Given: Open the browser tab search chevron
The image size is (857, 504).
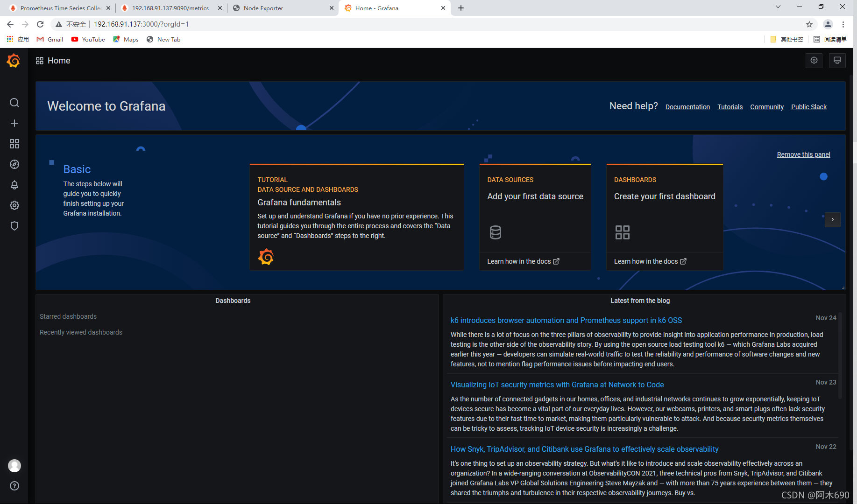Looking at the screenshot, I should click(x=778, y=7).
